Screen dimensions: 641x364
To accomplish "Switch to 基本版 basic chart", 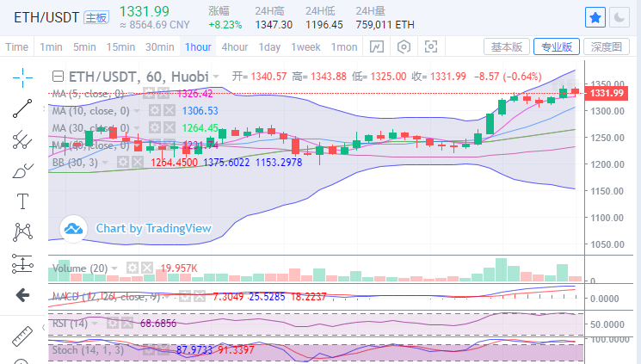I will click(x=507, y=46).
